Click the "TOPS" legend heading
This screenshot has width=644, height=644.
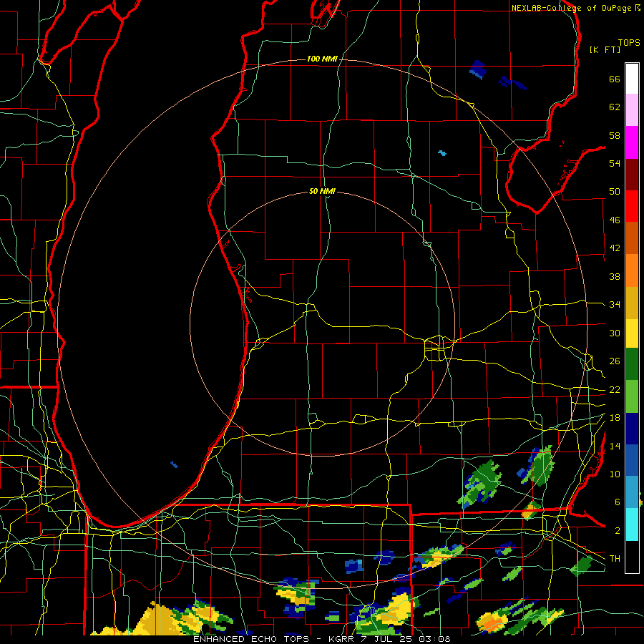pyautogui.click(x=629, y=42)
